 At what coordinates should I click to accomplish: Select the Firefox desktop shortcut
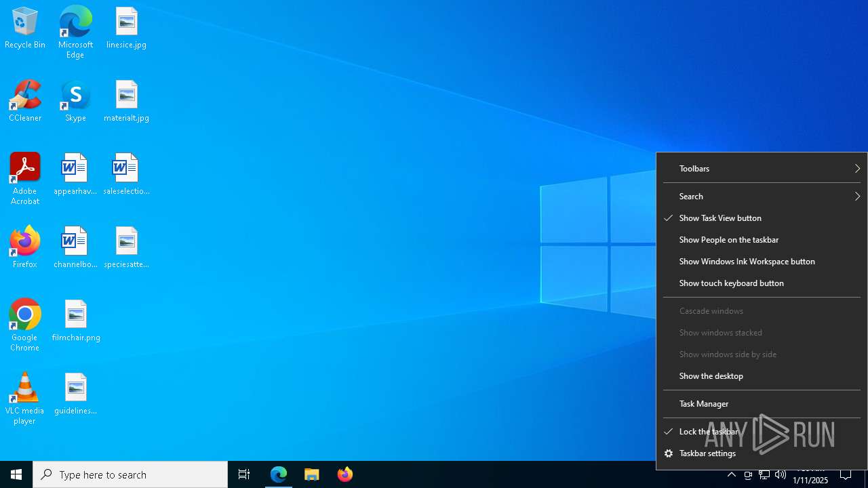click(25, 248)
